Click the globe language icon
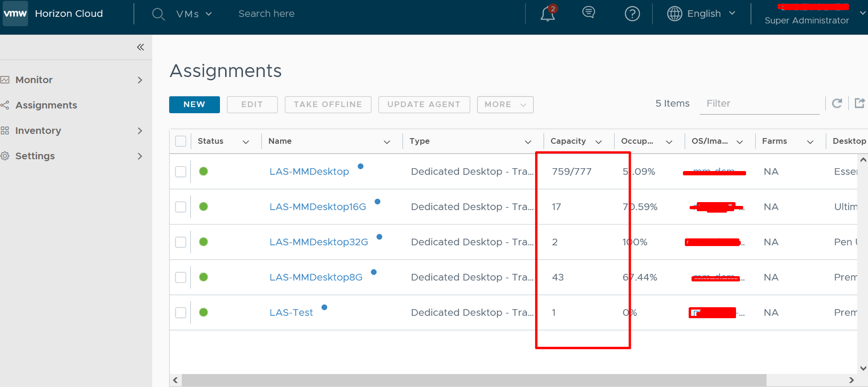 [674, 14]
